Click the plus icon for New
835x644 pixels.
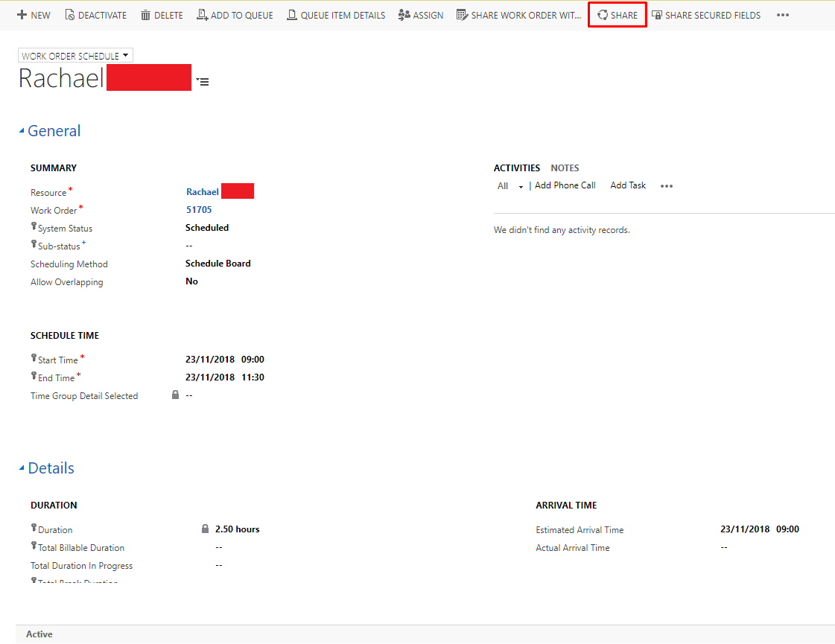tap(22, 15)
